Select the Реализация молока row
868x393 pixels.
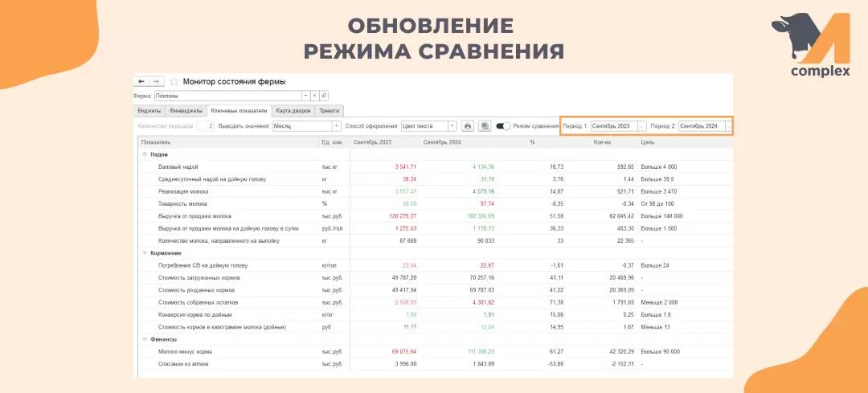tap(436, 191)
